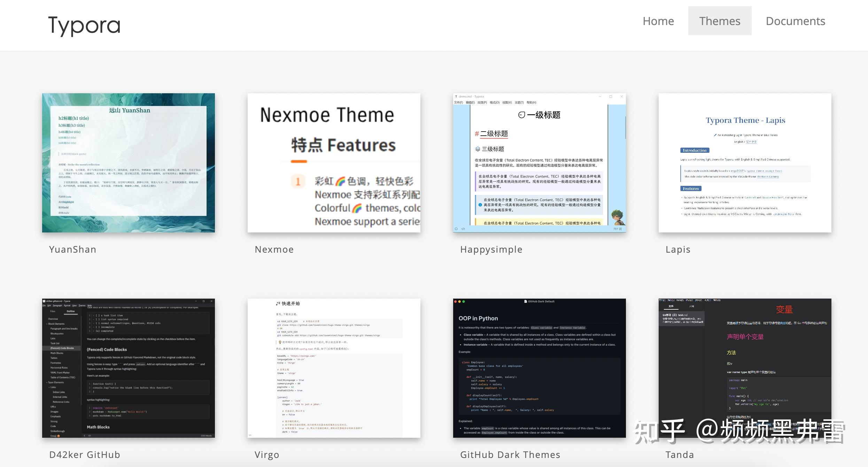Viewport: 868px width, 467px height.
Task: Click the YuanShan theme title link
Action: click(72, 250)
